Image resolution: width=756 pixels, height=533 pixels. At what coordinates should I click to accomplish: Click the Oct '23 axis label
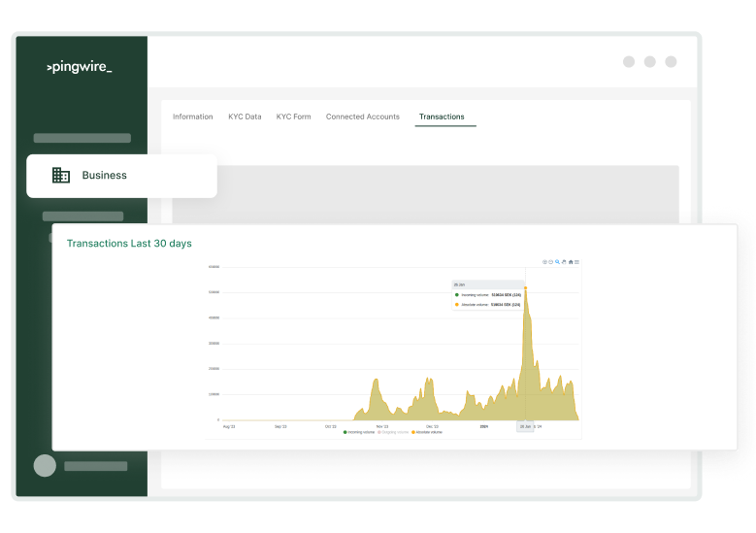[331, 426]
